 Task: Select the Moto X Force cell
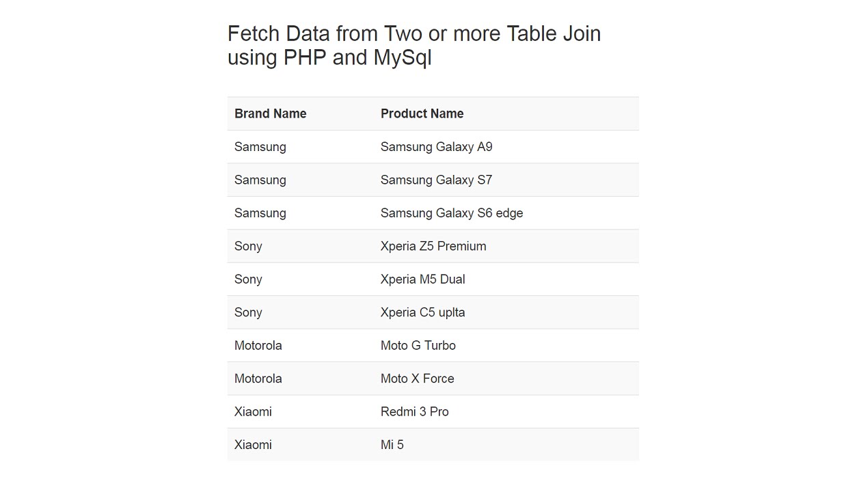(x=417, y=379)
